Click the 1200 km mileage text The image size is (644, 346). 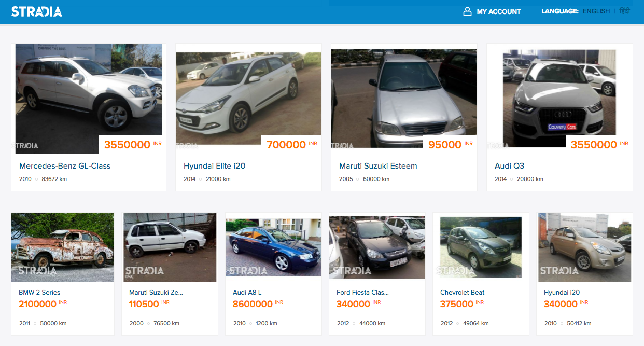pyautogui.click(x=266, y=323)
